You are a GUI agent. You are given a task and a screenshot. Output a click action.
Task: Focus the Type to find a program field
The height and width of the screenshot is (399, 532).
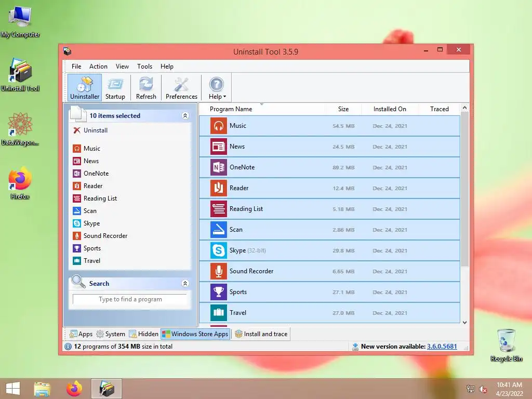[x=130, y=299]
